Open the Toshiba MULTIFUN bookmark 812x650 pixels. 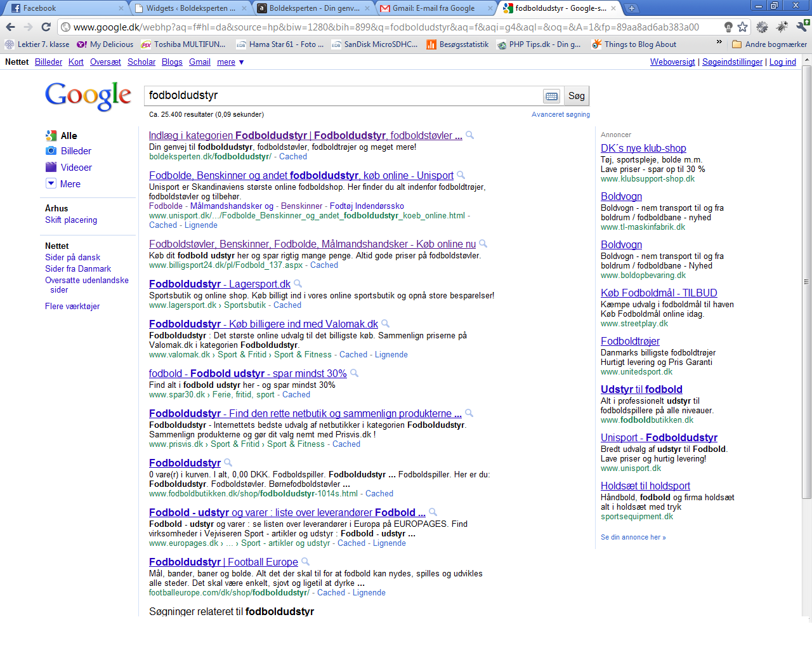(183, 44)
